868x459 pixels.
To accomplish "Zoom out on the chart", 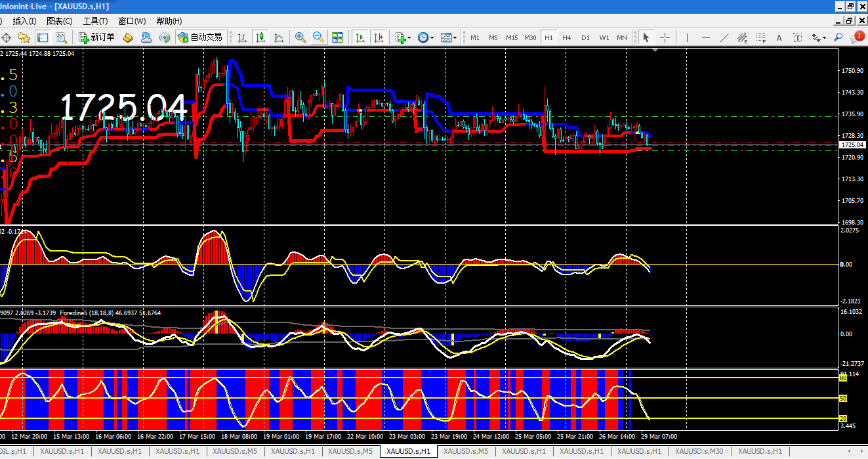I will pyautogui.click(x=318, y=37).
